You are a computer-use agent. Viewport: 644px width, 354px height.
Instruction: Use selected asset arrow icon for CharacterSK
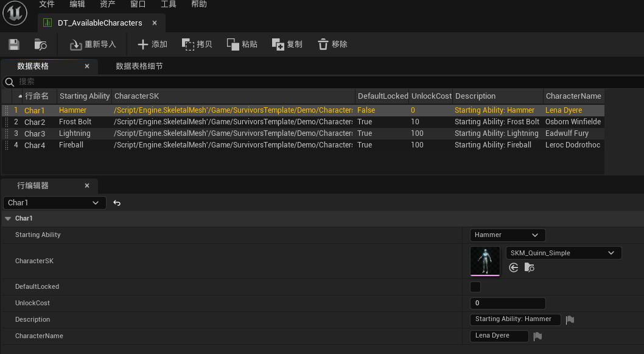(x=513, y=268)
